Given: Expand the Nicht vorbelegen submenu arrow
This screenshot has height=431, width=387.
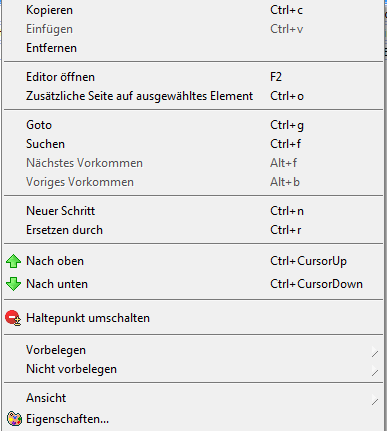Looking at the screenshot, I should [375, 372].
